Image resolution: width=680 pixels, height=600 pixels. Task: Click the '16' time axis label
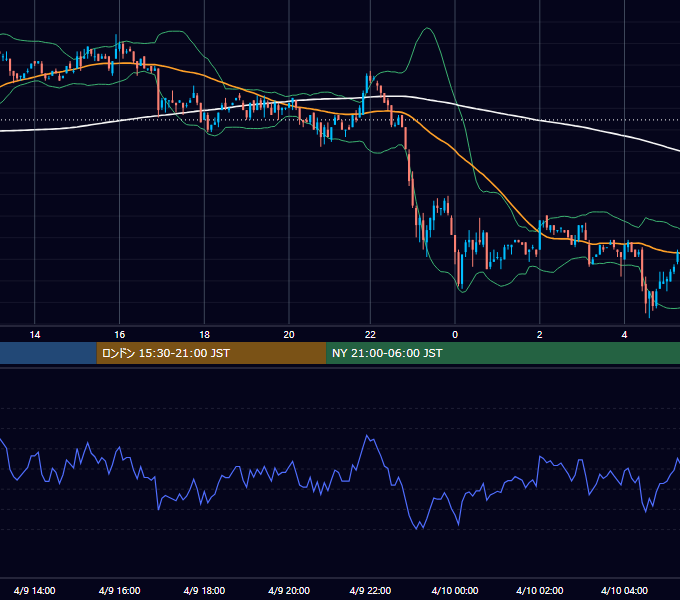coord(120,335)
